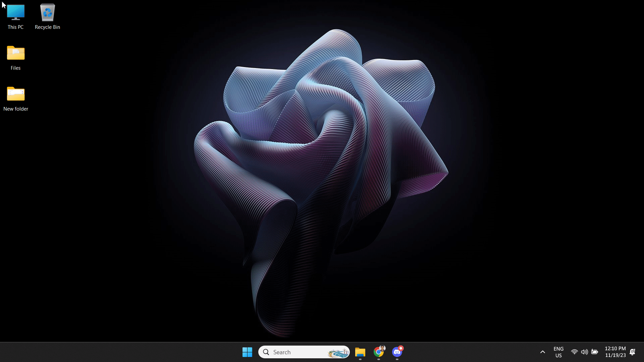Click the taskbar Search box
The height and width of the screenshot is (362, 644).
coord(304,352)
